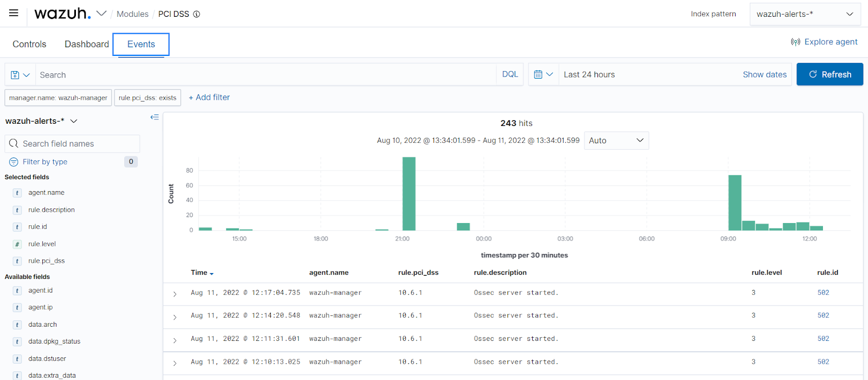Toggle the DQL query language button
The image size is (868, 380).
(510, 74)
